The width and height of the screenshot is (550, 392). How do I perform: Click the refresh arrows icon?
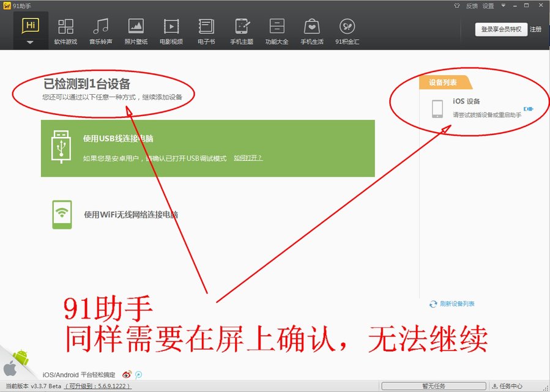coord(433,304)
